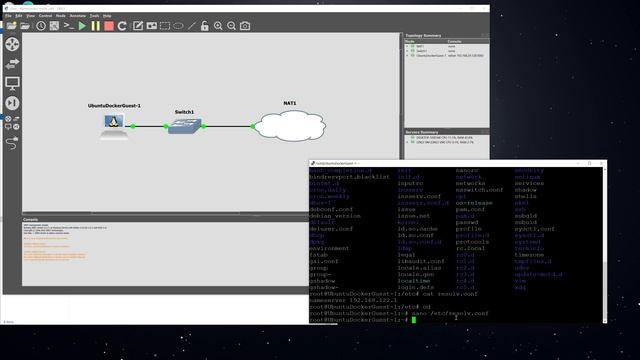The width and height of the screenshot is (640, 360).
Task: Select the Draw a line tool
Action: (191, 26)
